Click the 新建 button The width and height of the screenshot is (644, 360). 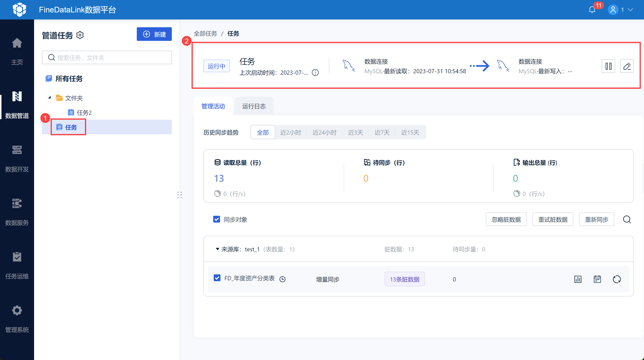tap(154, 34)
